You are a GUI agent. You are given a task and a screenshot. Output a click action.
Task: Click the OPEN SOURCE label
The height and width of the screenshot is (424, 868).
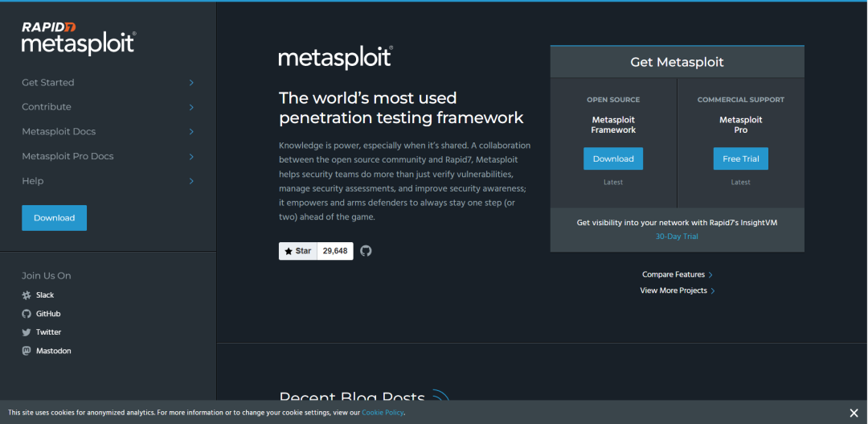[613, 100]
